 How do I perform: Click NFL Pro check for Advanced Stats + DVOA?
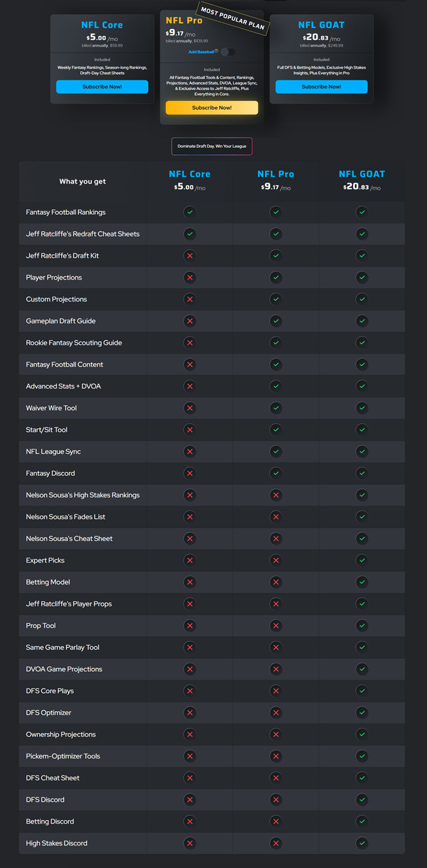pos(276,386)
